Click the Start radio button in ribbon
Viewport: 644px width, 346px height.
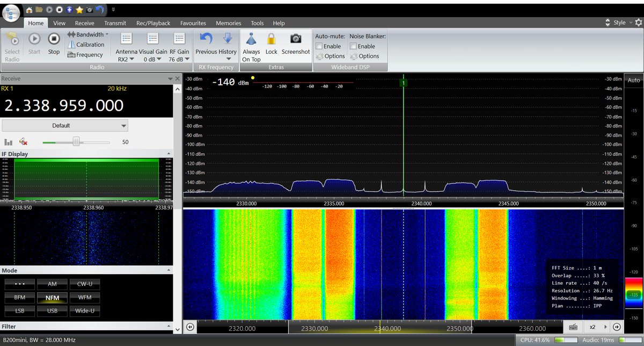[x=34, y=43]
